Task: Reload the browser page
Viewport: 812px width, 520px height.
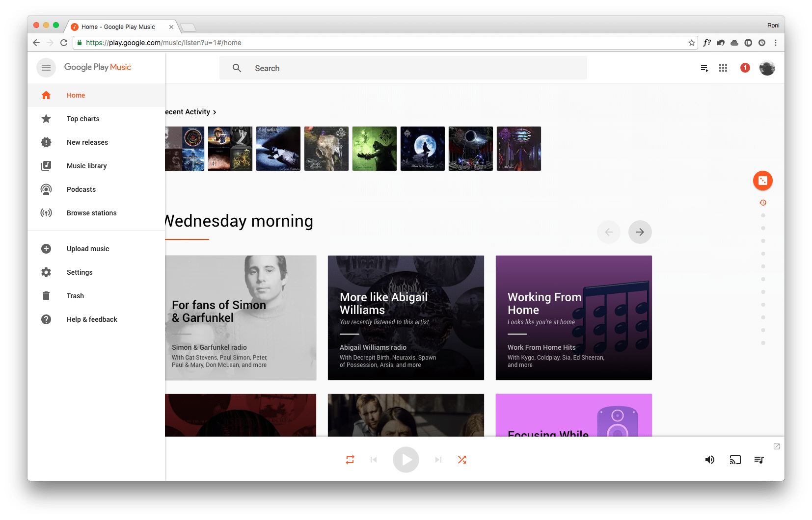Action: click(x=64, y=43)
